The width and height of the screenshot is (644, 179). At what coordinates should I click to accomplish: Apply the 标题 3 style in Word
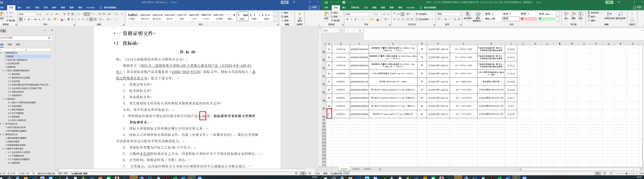pyautogui.click(x=255, y=17)
